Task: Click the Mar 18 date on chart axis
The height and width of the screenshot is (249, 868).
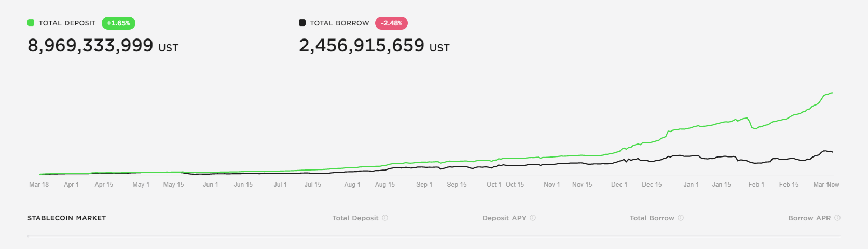Action: pos(39,185)
